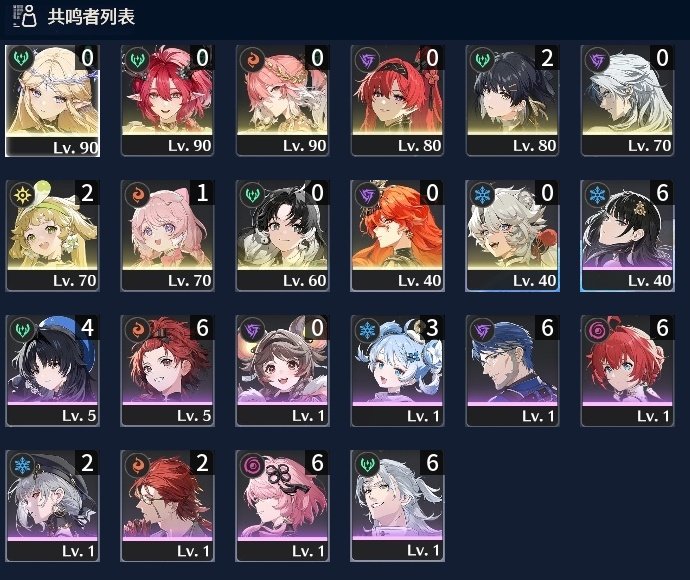Select the blue beret Lv. 5 character card
The height and width of the screenshot is (580, 690).
(52, 371)
